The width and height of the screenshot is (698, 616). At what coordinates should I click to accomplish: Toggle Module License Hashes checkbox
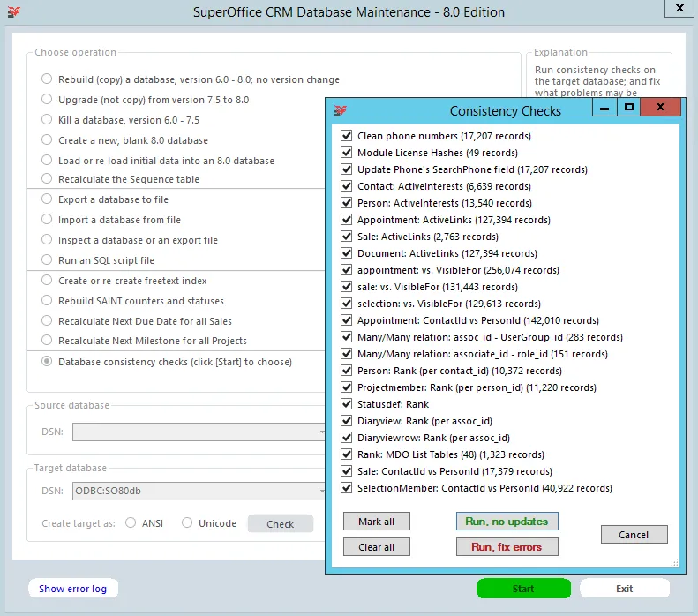(347, 154)
